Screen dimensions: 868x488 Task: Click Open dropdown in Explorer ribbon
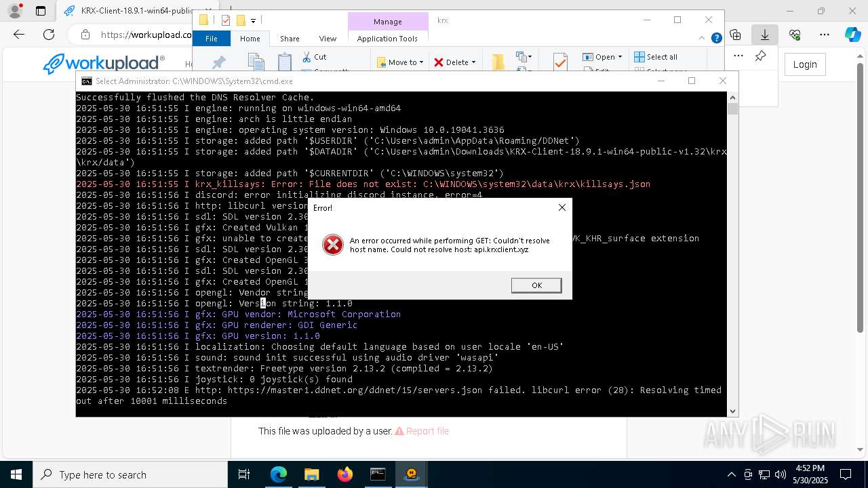click(x=602, y=57)
